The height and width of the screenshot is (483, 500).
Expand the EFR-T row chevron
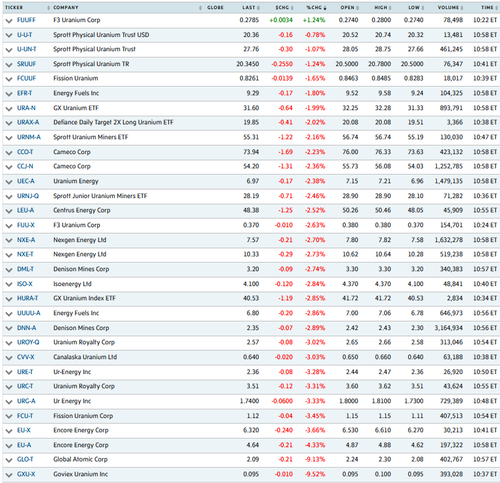(9, 94)
